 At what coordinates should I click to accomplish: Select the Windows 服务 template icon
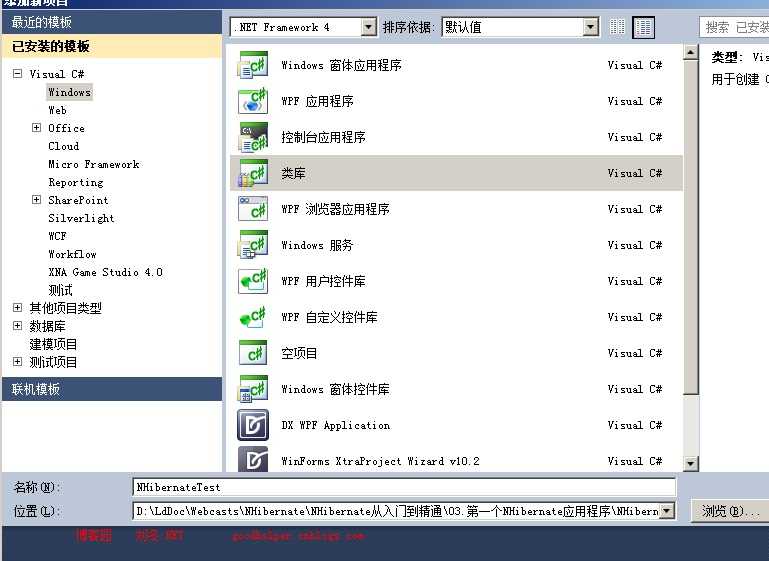pos(253,245)
